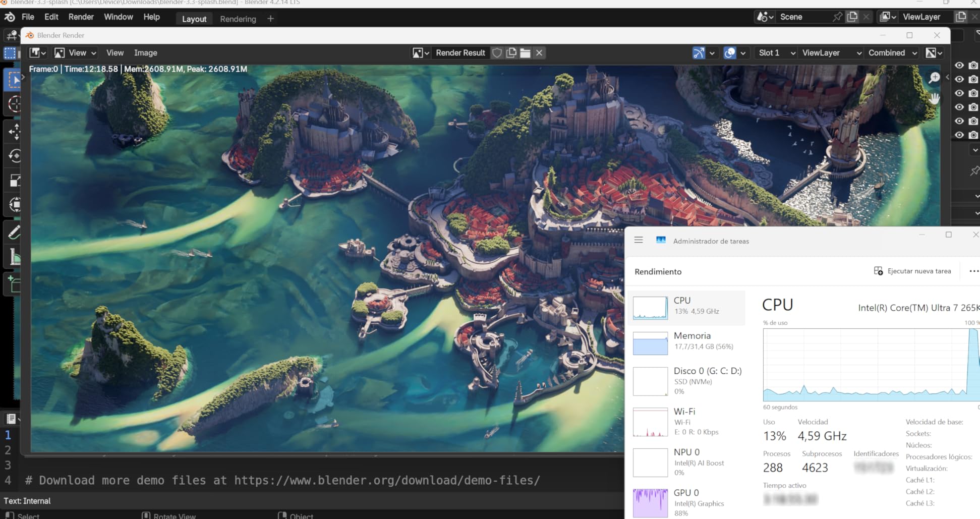Viewport: 980px width, 519px height.
Task: Open the ViewLayer dropdown in the render header
Action: coord(831,53)
